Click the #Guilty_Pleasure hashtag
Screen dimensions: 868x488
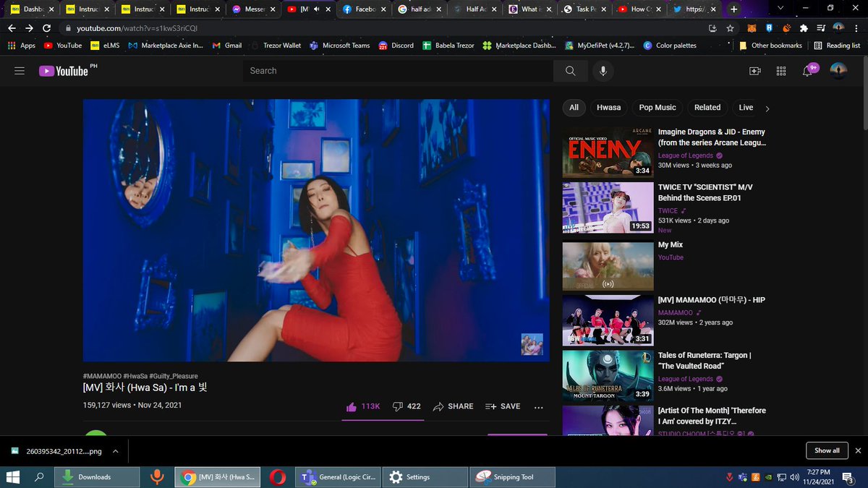point(174,377)
